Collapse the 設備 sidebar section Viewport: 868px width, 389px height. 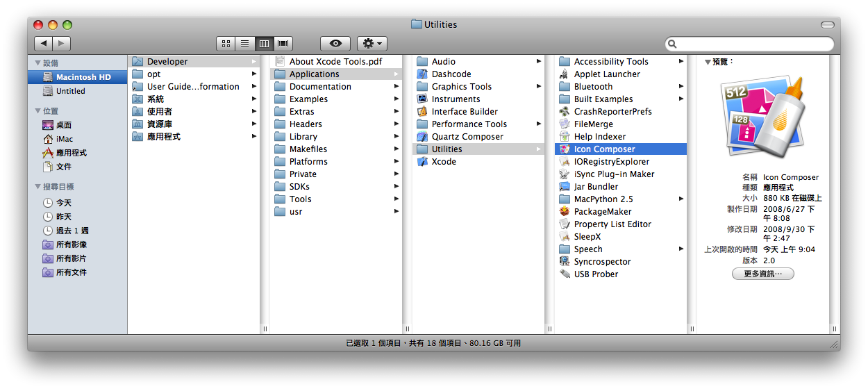coord(37,63)
